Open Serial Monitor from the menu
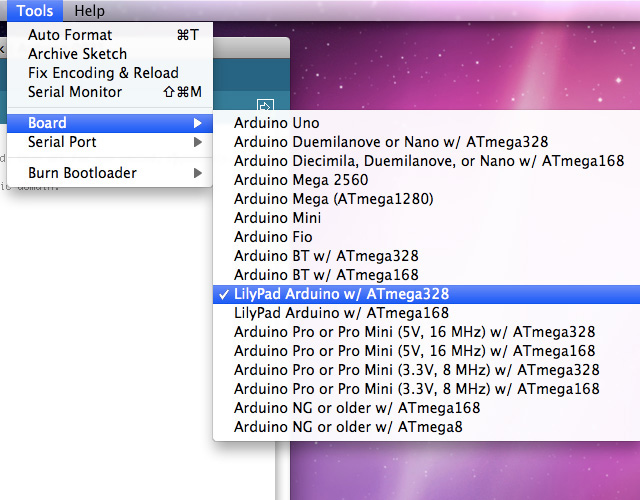 pyautogui.click(x=75, y=92)
